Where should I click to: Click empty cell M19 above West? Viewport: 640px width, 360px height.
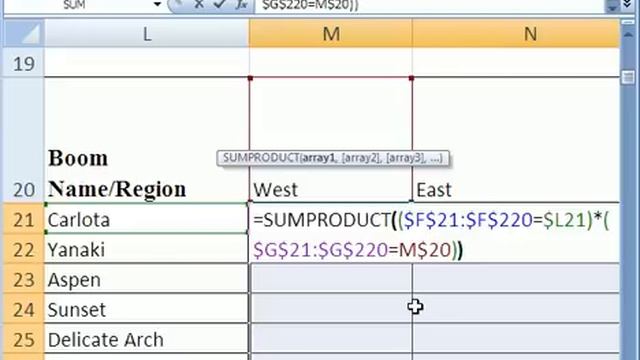[x=331, y=62]
